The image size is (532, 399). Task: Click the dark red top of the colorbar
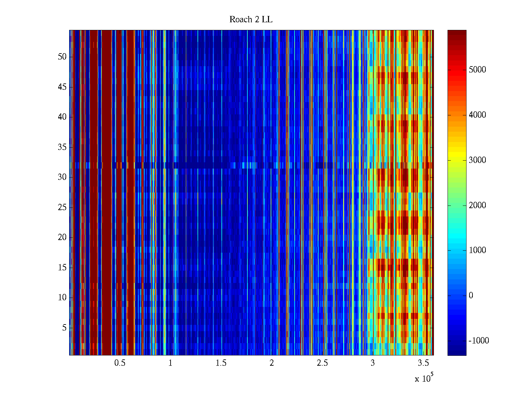(457, 33)
